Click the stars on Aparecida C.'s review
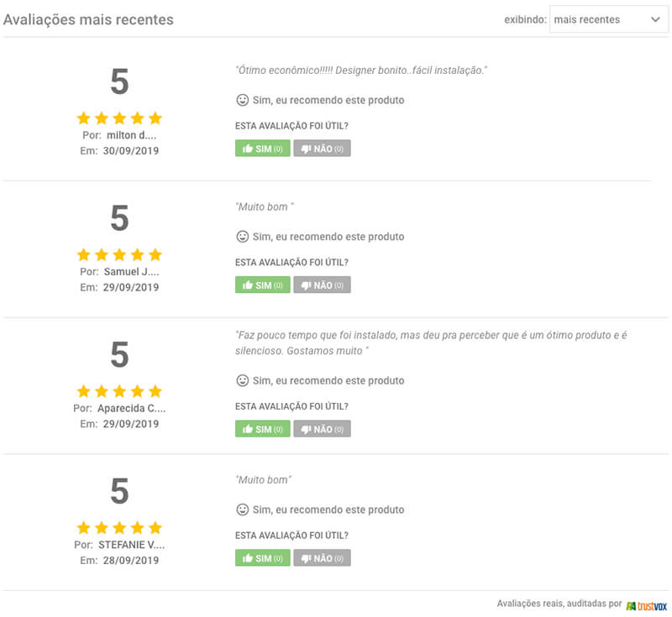 click(119, 391)
